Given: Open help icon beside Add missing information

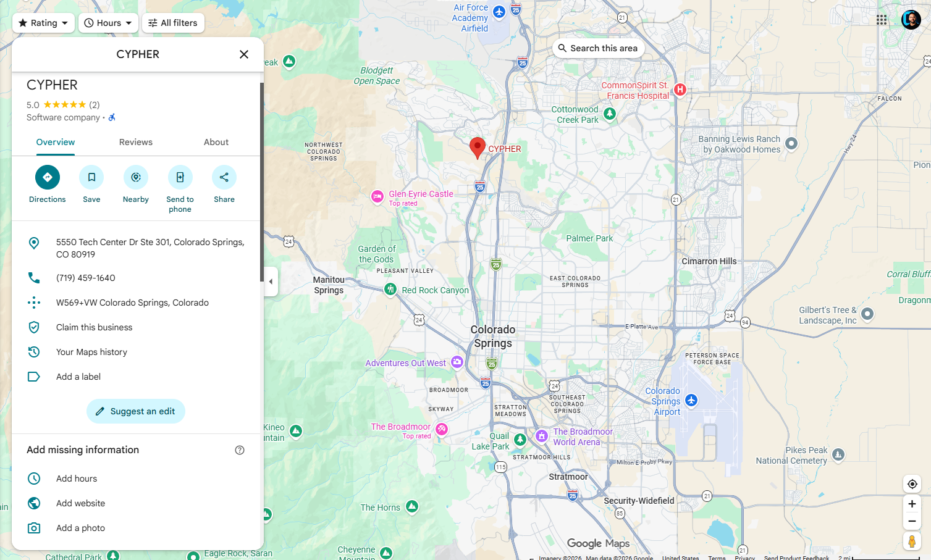Looking at the screenshot, I should point(240,450).
